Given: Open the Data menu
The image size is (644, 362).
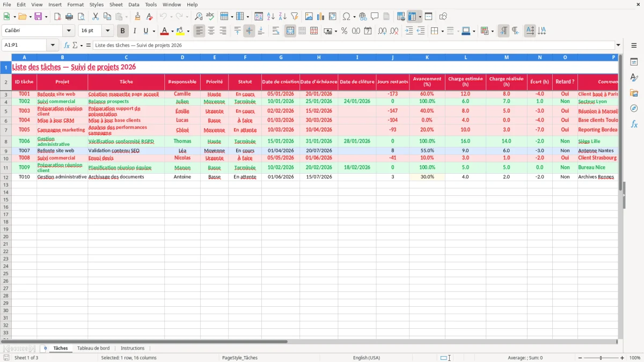Looking at the screenshot, I should pos(134,4).
